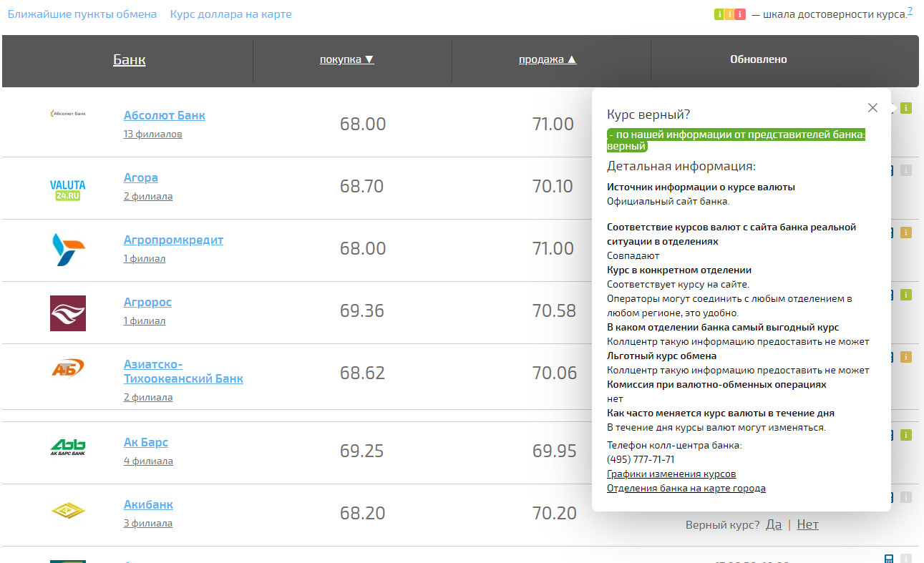The width and height of the screenshot is (924, 563).
Task: Open 'Графики изменения курсов' link
Action: tap(671, 474)
